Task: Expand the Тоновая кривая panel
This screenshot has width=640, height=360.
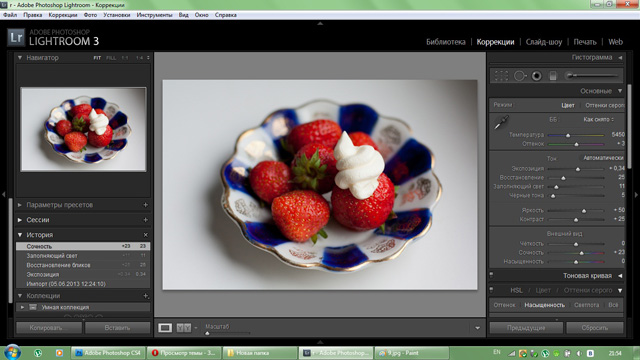Action: pos(620,276)
